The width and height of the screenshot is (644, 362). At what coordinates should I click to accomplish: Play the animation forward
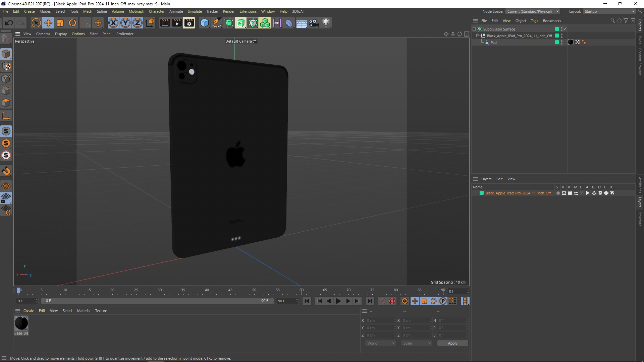338,301
